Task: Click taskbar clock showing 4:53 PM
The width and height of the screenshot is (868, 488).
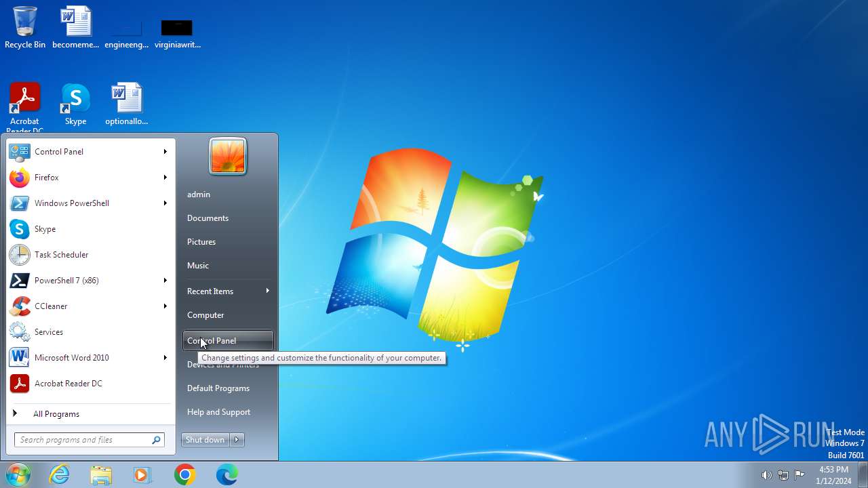Action: click(833, 475)
